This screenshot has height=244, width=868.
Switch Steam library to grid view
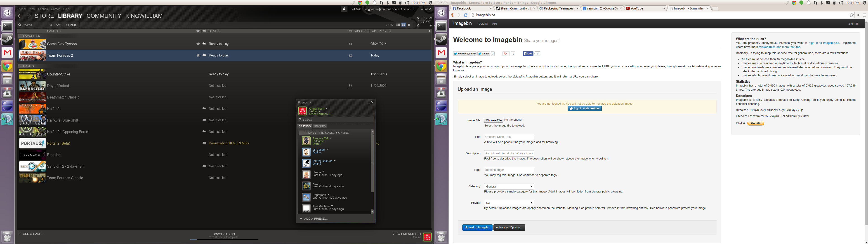tap(409, 25)
